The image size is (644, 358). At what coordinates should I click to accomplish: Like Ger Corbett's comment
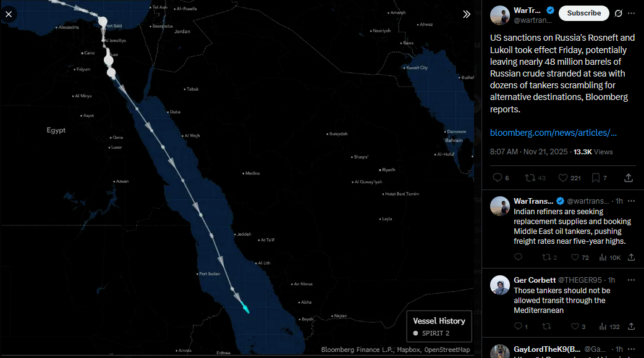[575, 326]
